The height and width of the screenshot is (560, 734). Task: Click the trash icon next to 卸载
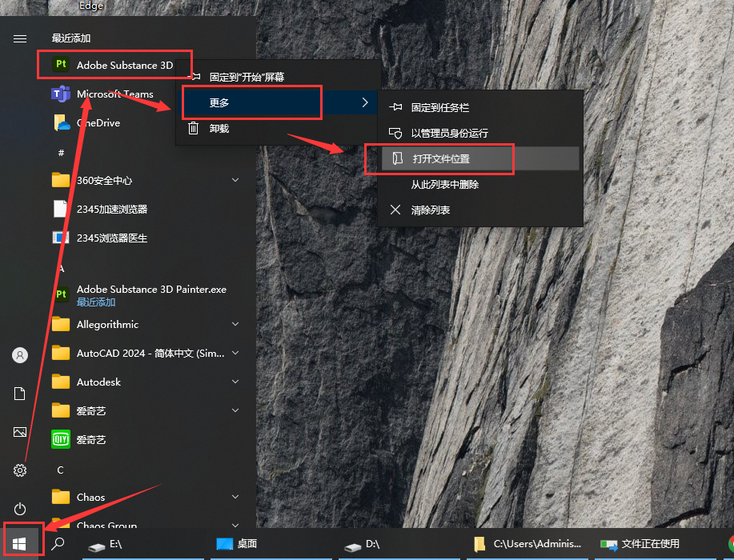194,128
